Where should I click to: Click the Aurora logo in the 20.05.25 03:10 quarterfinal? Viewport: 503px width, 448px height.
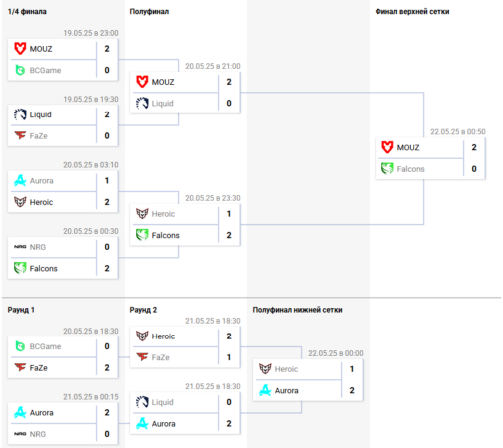[x=20, y=180]
